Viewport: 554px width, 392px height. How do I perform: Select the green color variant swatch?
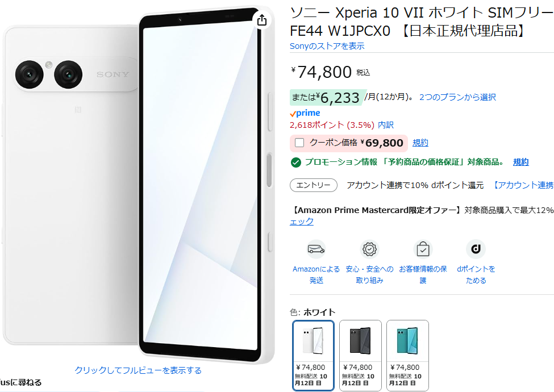click(x=408, y=355)
